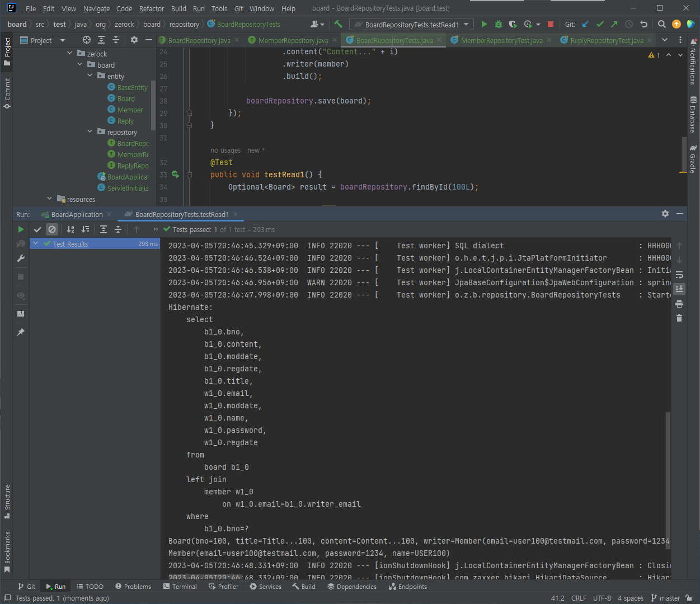Open Project panel settings gear
The image size is (700, 604).
pyautogui.click(x=134, y=40)
